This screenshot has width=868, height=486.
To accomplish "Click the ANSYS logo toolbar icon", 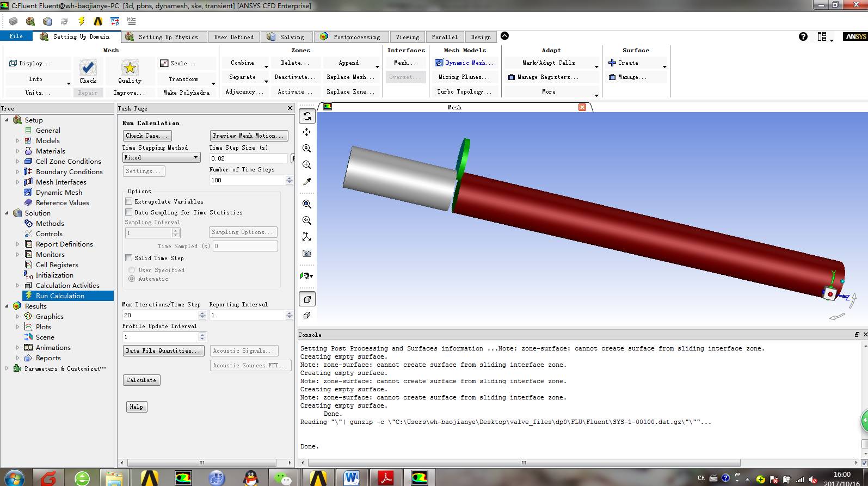I will (98, 21).
